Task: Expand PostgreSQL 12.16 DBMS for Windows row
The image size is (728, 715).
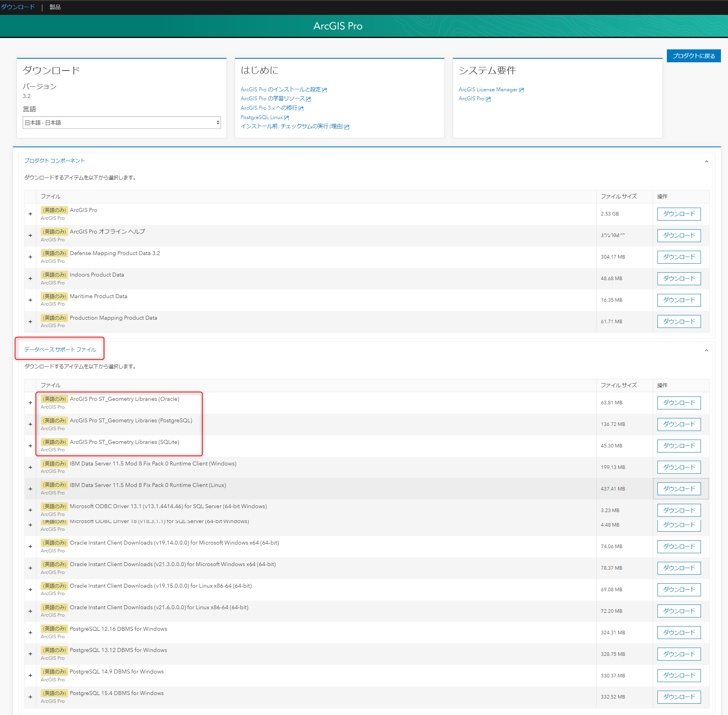Action: point(30,633)
